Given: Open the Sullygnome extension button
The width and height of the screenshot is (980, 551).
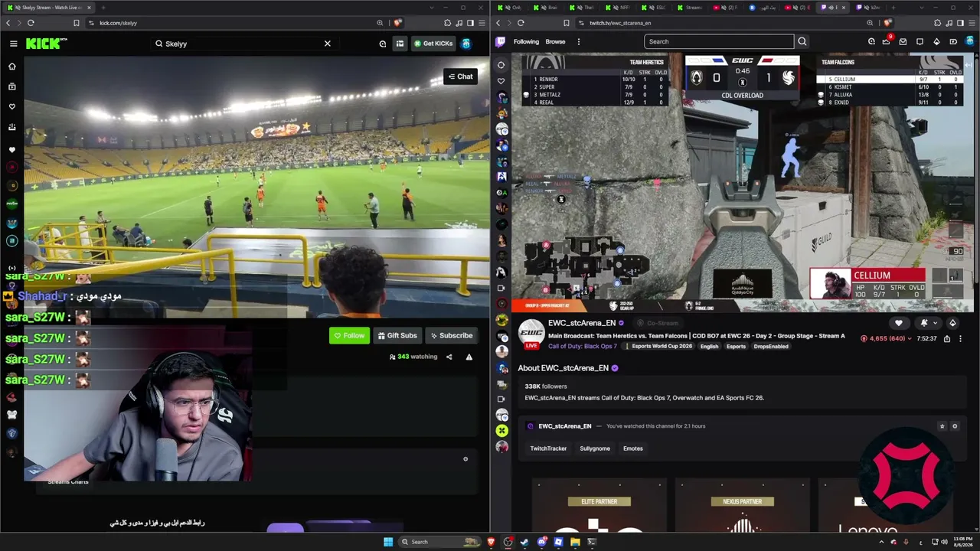Looking at the screenshot, I should (595, 448).
